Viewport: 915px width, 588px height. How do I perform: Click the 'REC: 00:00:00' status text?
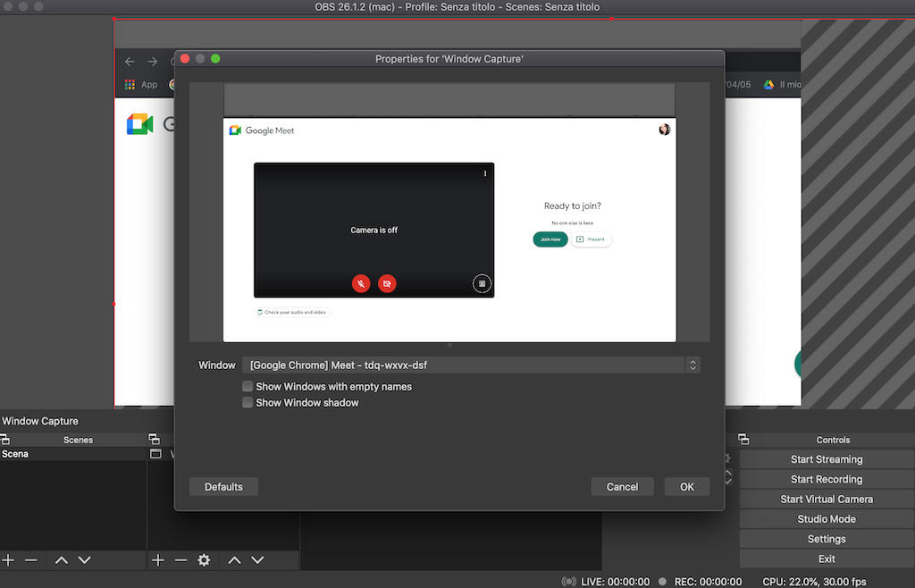708,582
